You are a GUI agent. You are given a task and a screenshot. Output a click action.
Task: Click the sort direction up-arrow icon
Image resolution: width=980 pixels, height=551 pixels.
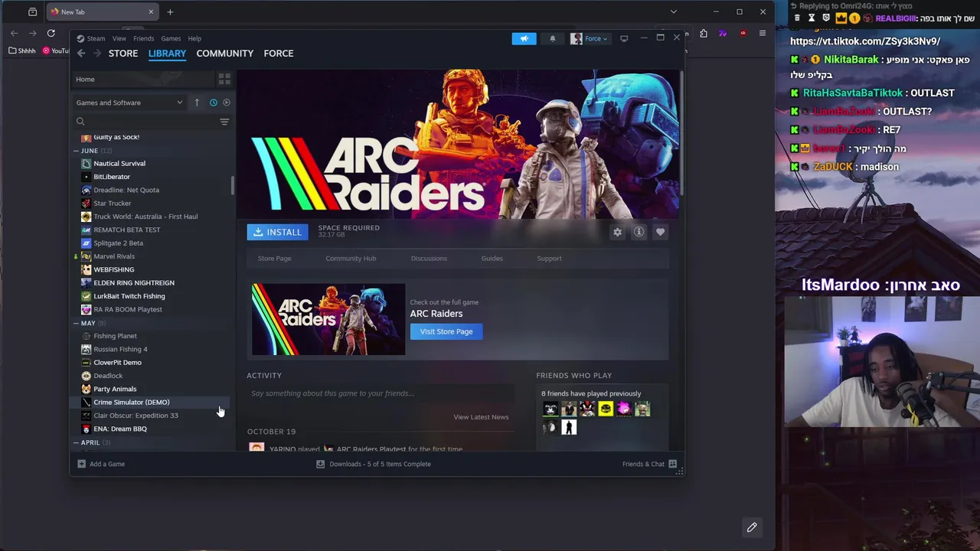197,103
